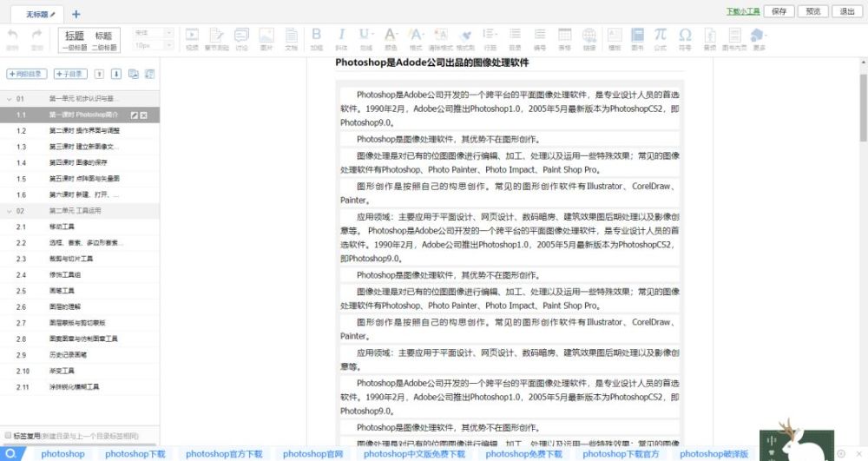Insert a video with the 视频 icon
The height and width of the screenshot is (461, 868).
192,36
